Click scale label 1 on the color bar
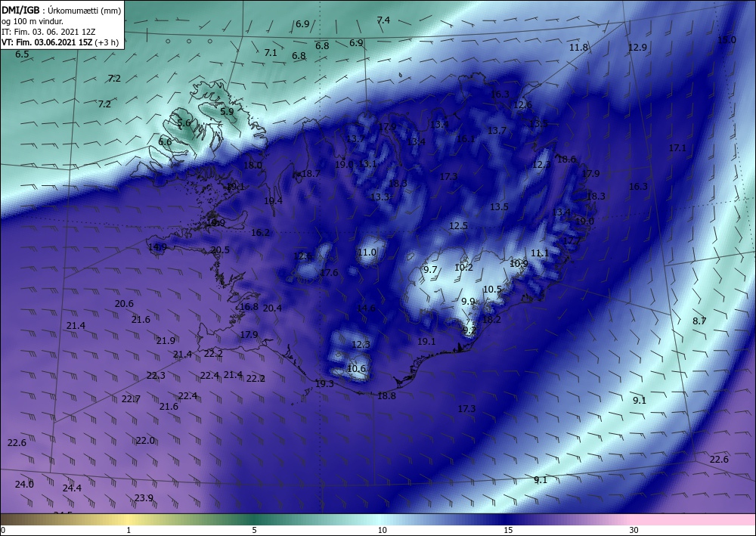This screenshot has width=756, height=536. 129,530
